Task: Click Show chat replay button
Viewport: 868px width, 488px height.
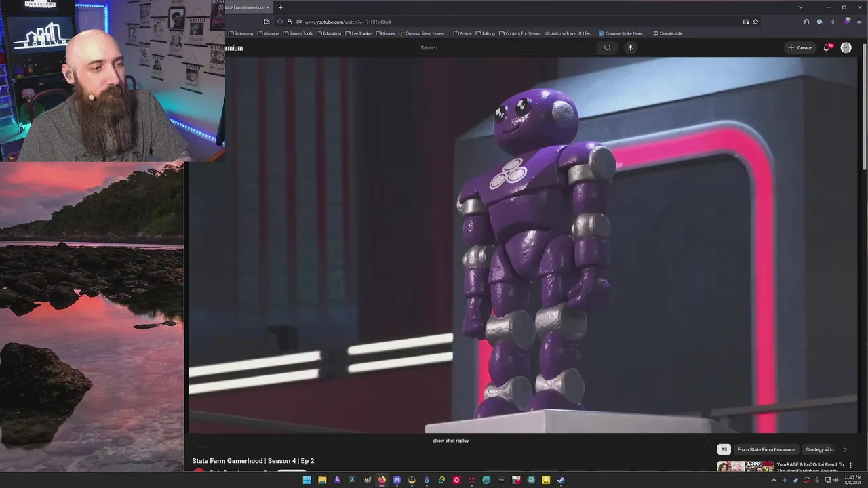Action: coord(450,441)
